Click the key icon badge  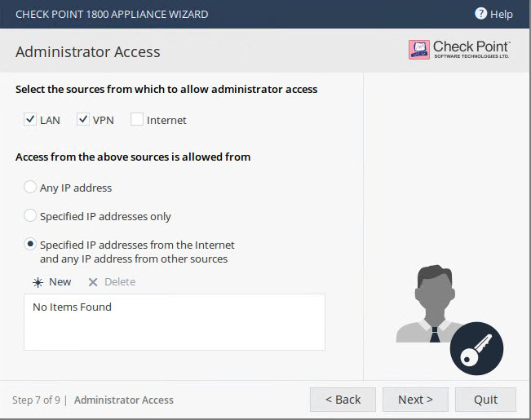tap(476, 348)
